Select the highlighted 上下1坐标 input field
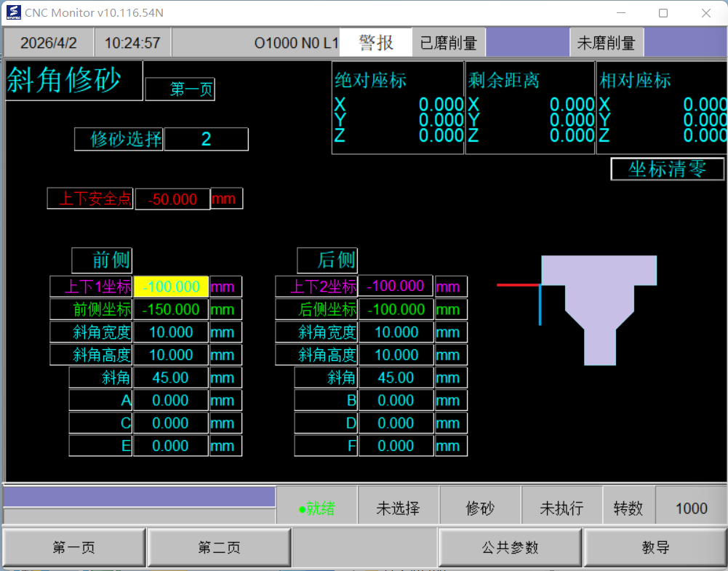 [x=172, y=287]
